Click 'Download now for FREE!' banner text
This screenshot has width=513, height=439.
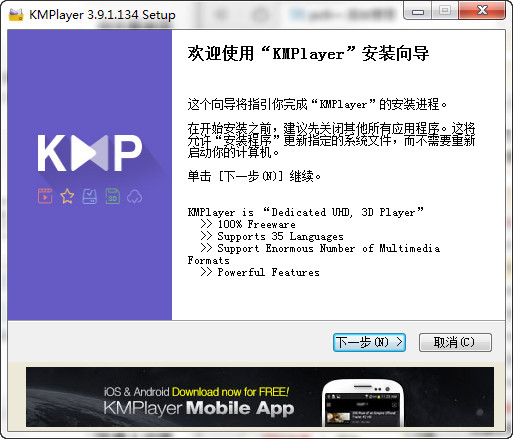click(x=230, y=392)
